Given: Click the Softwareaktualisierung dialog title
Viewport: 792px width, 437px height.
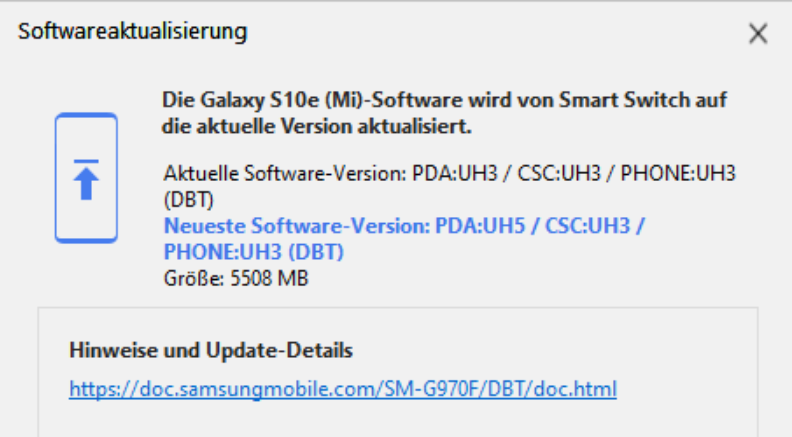Looking at the screenshot, I should 132,31.
